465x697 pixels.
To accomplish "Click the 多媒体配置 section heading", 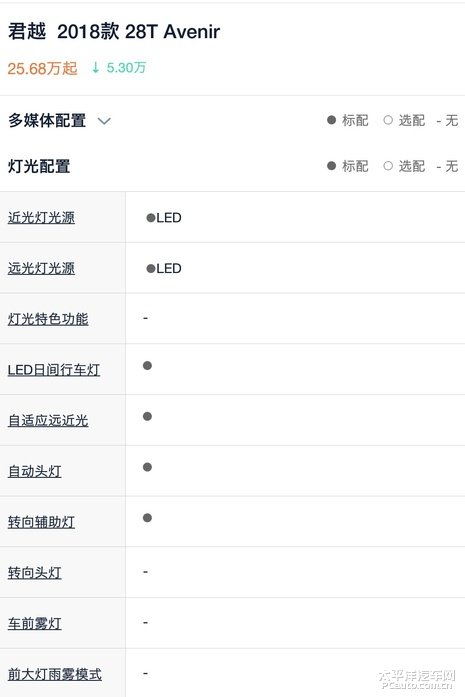I will pos(47,120).
